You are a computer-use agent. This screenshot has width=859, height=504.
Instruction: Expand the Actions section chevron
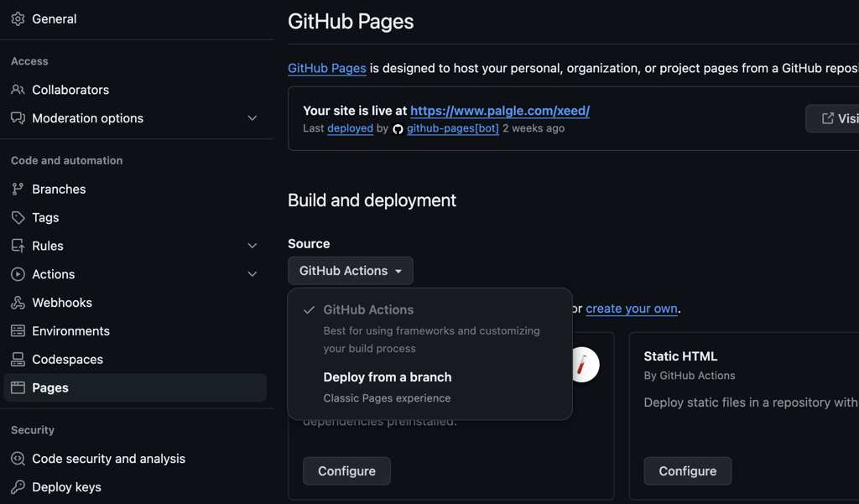point(252,274)
